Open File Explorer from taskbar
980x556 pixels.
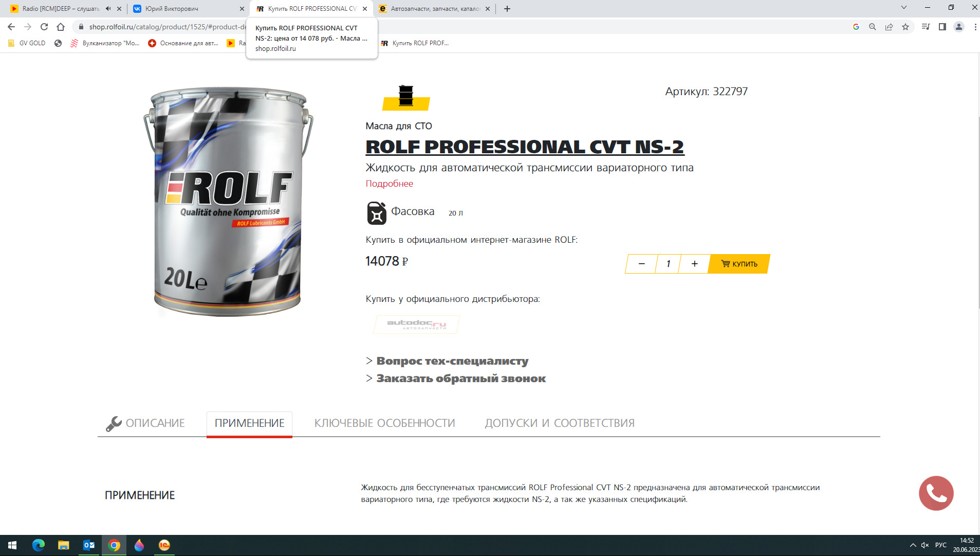coord(64,545)
